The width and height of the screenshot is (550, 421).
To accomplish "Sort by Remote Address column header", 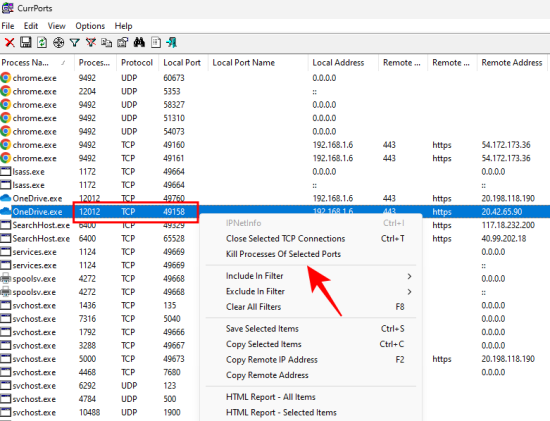I will (512, 63).
